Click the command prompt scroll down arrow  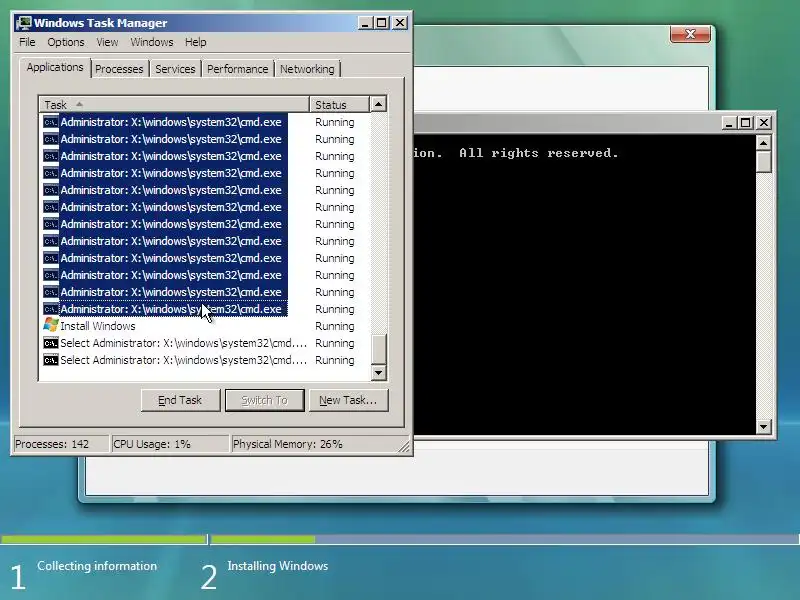[763, 427]
